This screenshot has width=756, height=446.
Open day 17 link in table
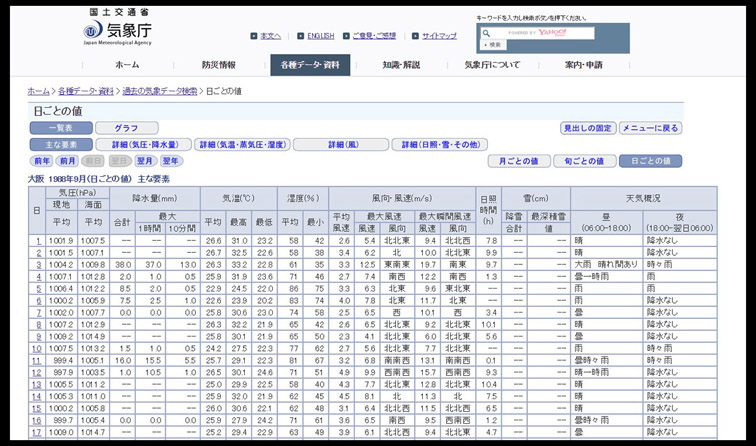pos(37,432)
